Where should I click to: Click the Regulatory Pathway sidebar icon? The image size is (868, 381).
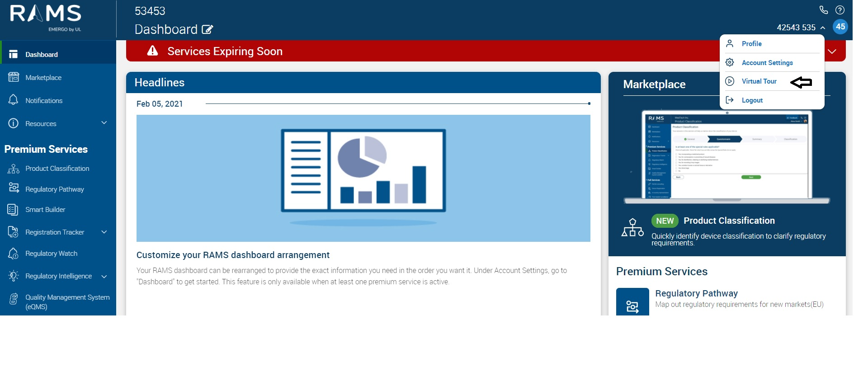[x=14, y=188]
